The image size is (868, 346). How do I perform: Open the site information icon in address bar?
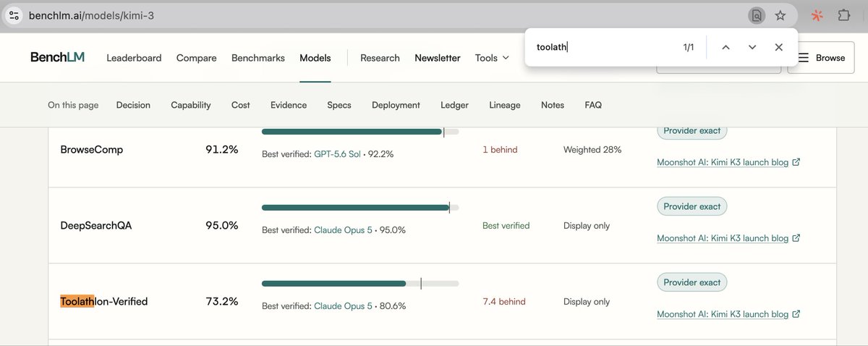(14, 15)
